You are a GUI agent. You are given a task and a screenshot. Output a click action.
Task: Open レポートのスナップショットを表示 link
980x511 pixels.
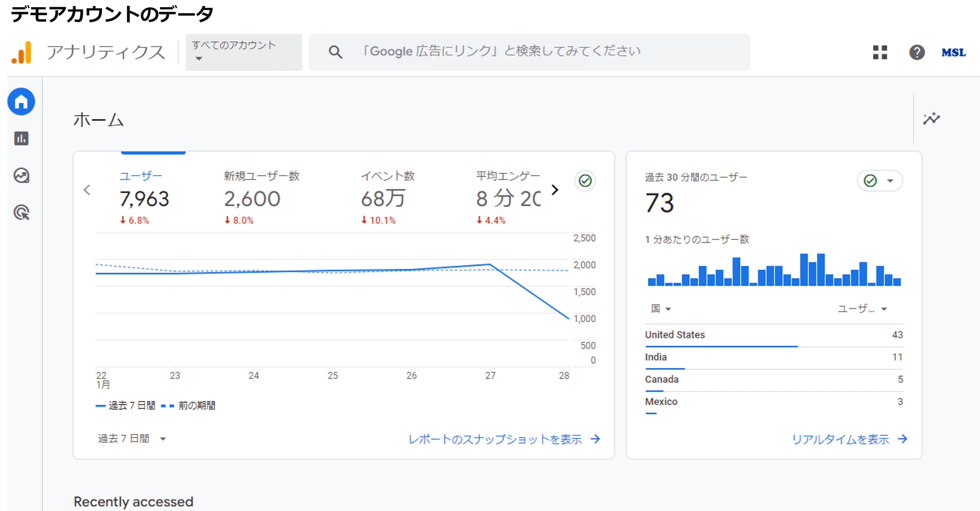tap(504, 439)
